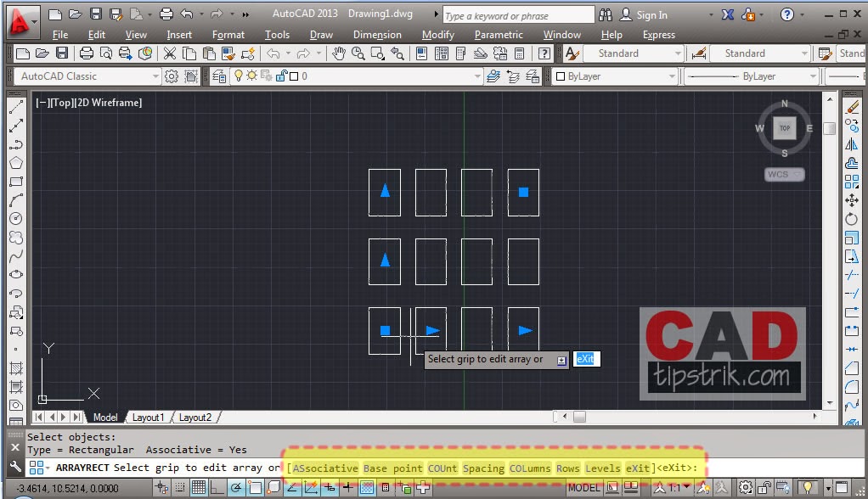Click the COLumns command option
The height and width of the screenshot is (499, 868).
pos(530,468)
